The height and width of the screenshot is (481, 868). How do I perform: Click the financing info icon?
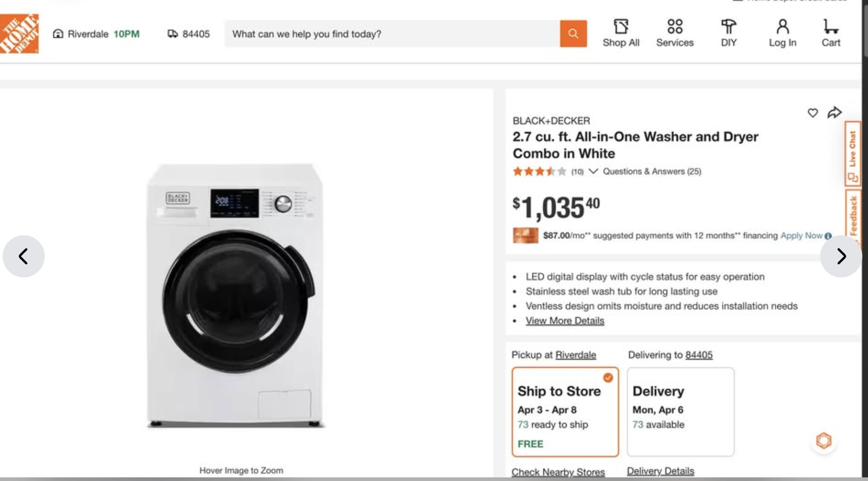(x=828, y=236)
